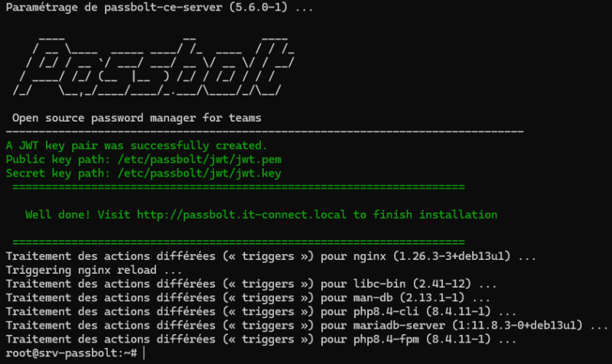This screenshot has width=612, height=364.
Task: Click "A JWT key pair was successfully created" line
Action: tap(136, 145)
